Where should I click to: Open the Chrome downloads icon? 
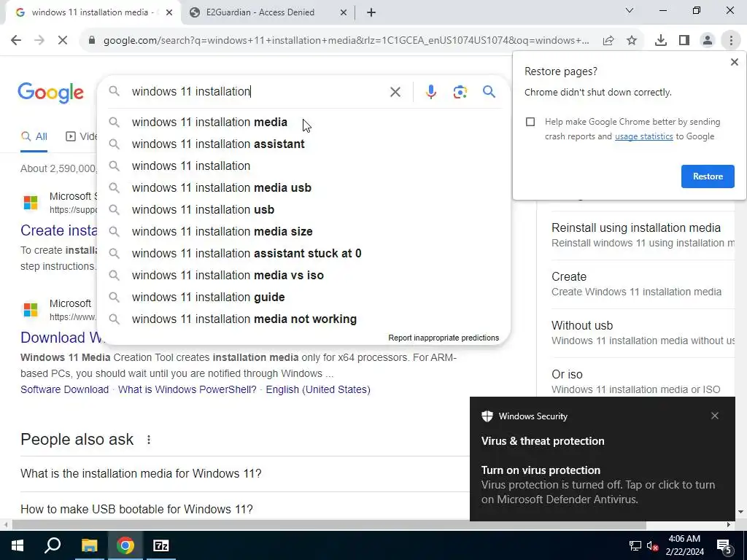coord(661,41)
